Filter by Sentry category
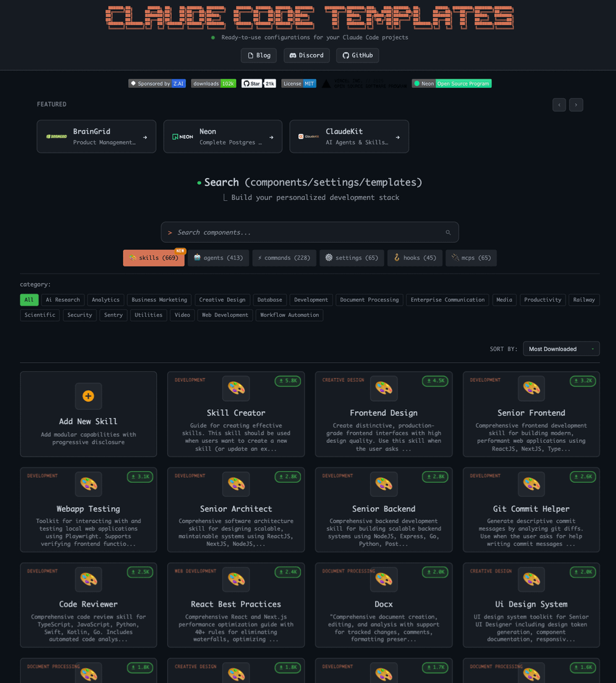The width and height of the screenshot is (616, 683). point(113,315)
